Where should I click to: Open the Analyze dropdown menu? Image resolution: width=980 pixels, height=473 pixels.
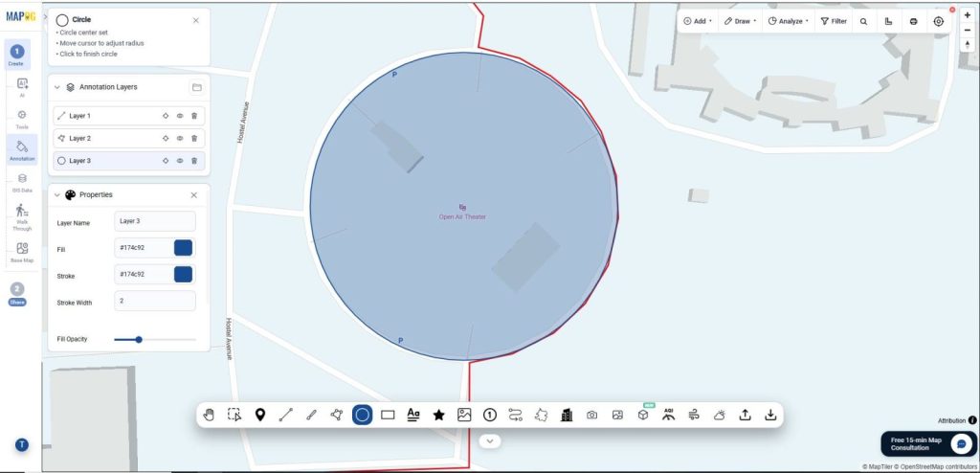coord(789,21)
